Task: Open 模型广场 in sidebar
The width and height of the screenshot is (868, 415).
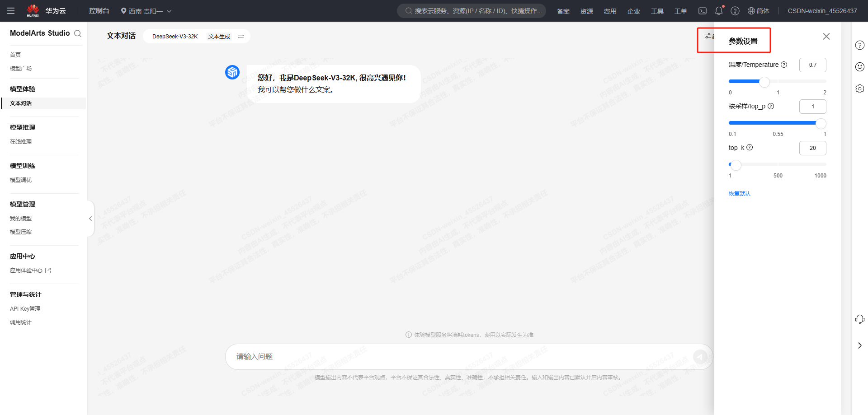Action: [21, 68]
